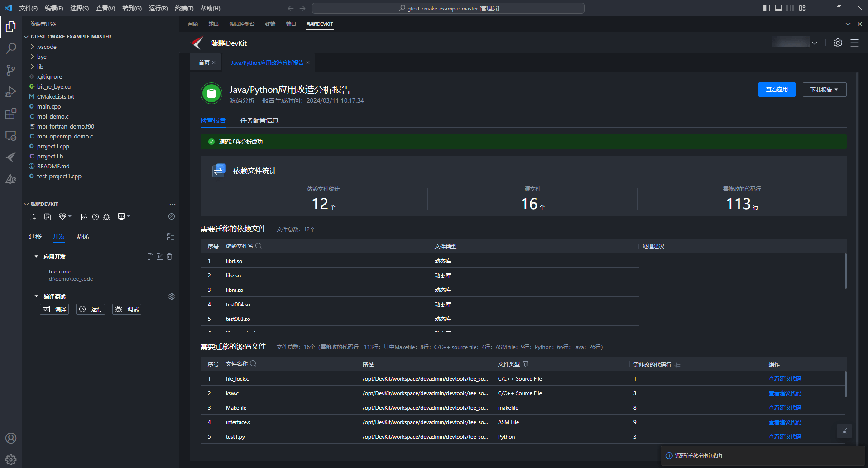Open Accounts in the activity bar
The image size is (868, 468).
[x=11, y=438]
